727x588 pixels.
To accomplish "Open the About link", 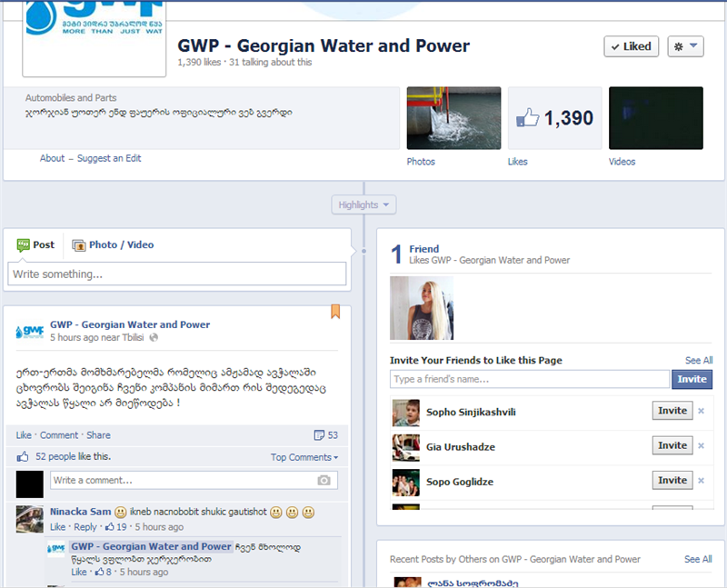I will click(x=52, y=158).
